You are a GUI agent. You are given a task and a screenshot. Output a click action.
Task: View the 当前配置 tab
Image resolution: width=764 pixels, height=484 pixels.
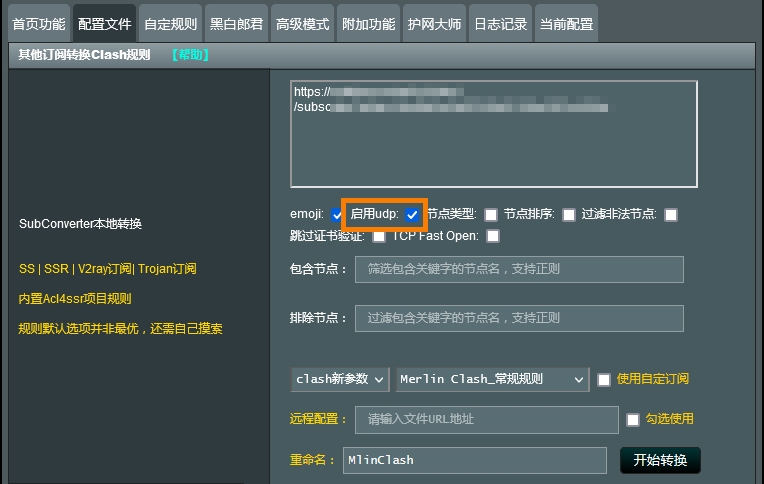(x=565, y=24)
